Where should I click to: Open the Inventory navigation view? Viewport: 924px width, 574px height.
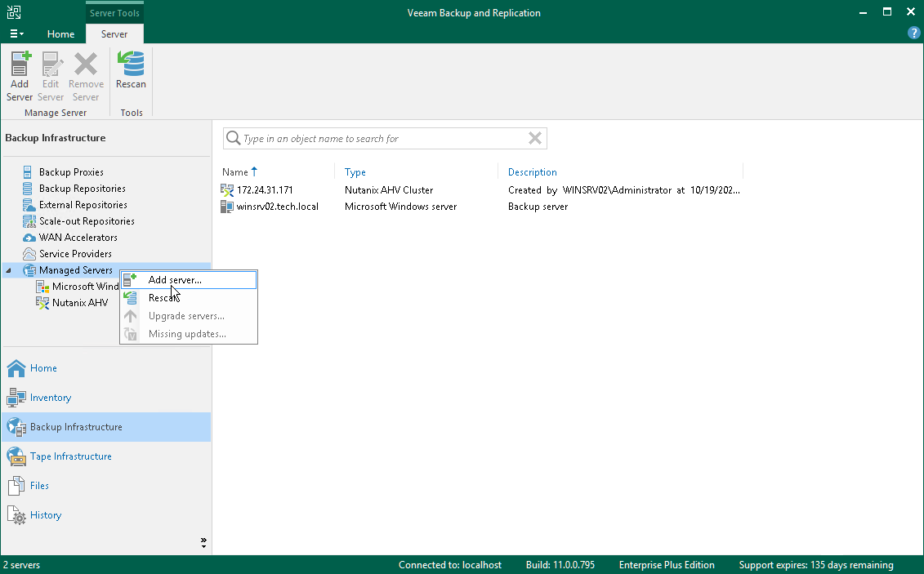(x=106, y=398)
